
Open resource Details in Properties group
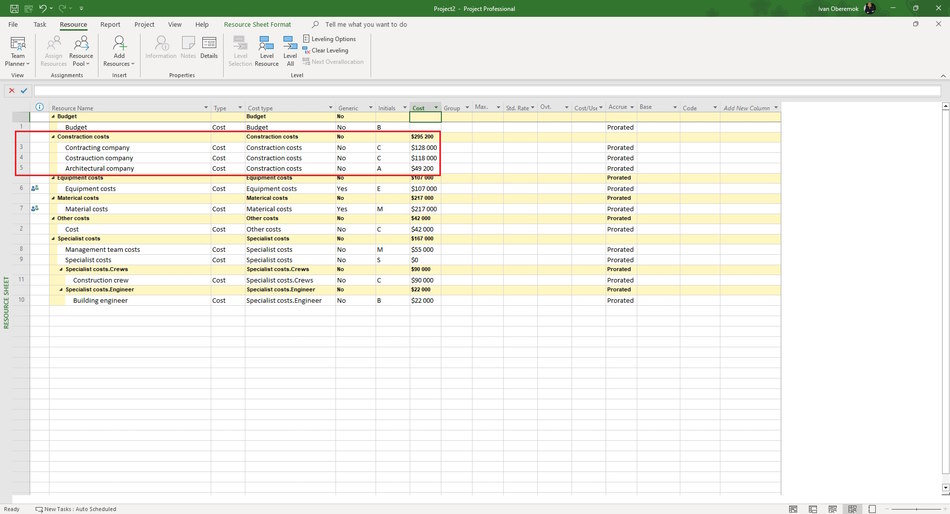click(209, 48)
